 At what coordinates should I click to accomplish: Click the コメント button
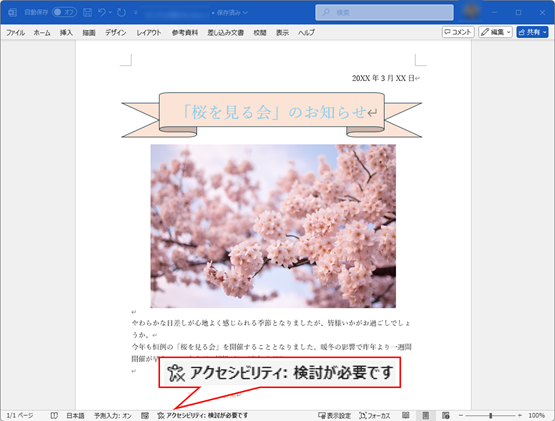click(458, 32)
